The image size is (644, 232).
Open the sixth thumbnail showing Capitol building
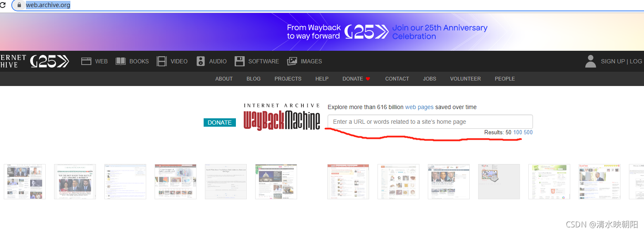[276, 182]
